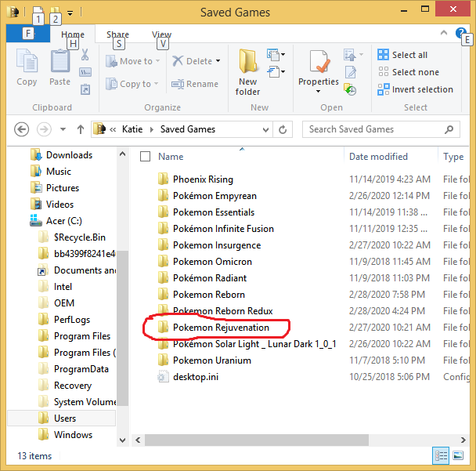Click the navigation pane vertical scrollbar thumb
Viewport: 476px width, 471px height.
[122, 328]
